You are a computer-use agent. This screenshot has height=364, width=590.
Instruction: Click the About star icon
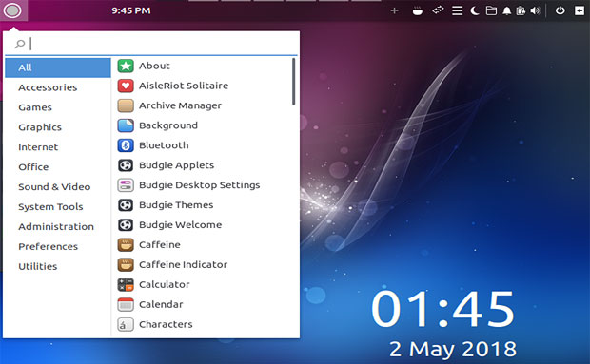coord(126,66)
